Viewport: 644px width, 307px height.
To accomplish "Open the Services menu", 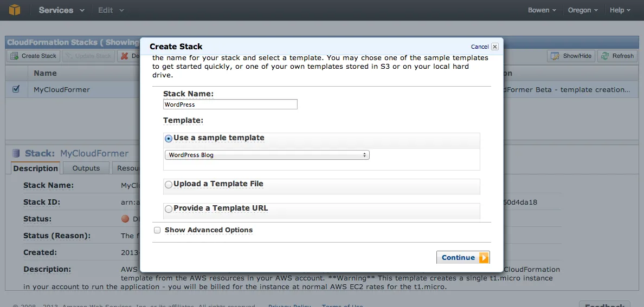I will tap(62, 10).
